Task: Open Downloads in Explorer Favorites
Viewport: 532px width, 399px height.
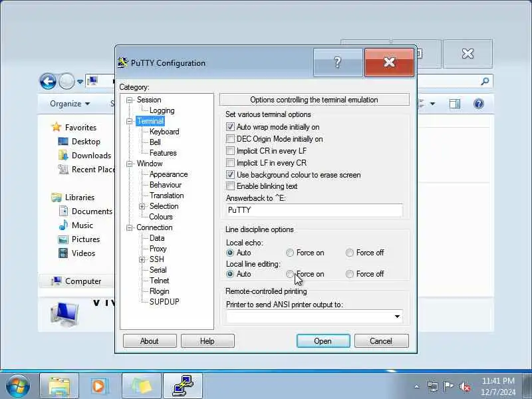Action: (x=91, y=156)
